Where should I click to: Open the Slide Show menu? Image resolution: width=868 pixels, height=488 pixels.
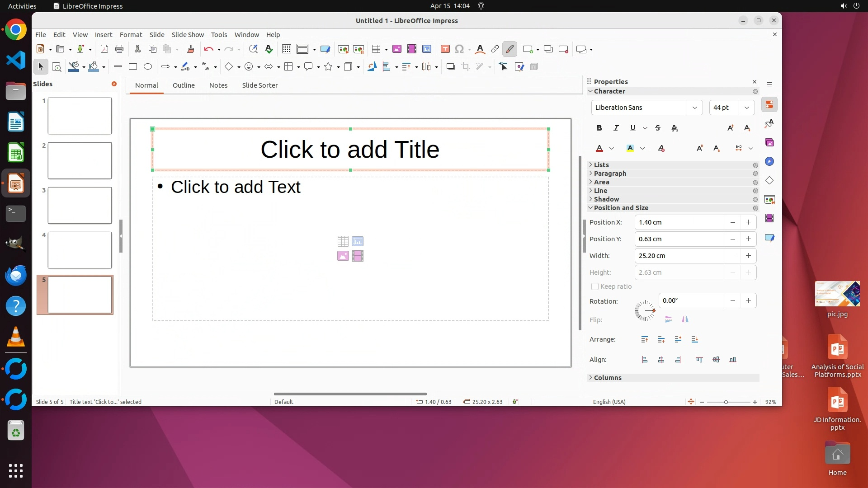tap(188, 35)
